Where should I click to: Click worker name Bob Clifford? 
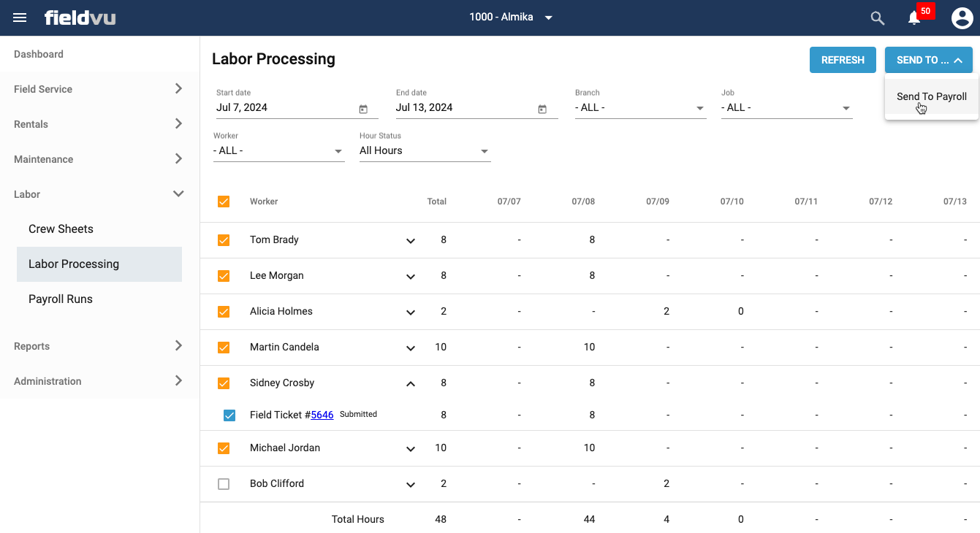click(x=277, y=483)
